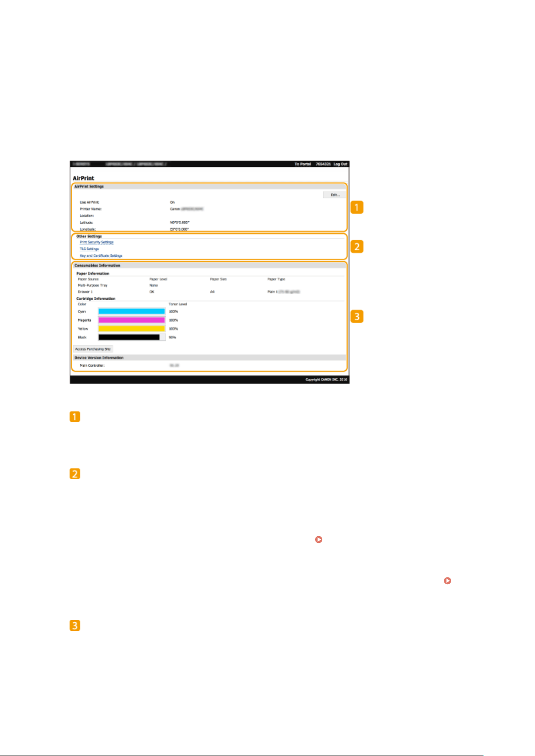Viewport: 535px width, 756px height.
Task: Click the Device Version Information header
Action: [209, 358]
